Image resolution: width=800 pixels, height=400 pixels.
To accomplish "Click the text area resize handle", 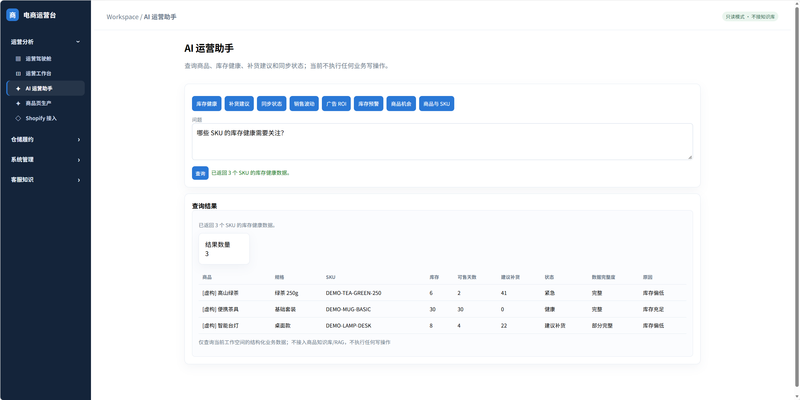I will (x=690, y=157).
